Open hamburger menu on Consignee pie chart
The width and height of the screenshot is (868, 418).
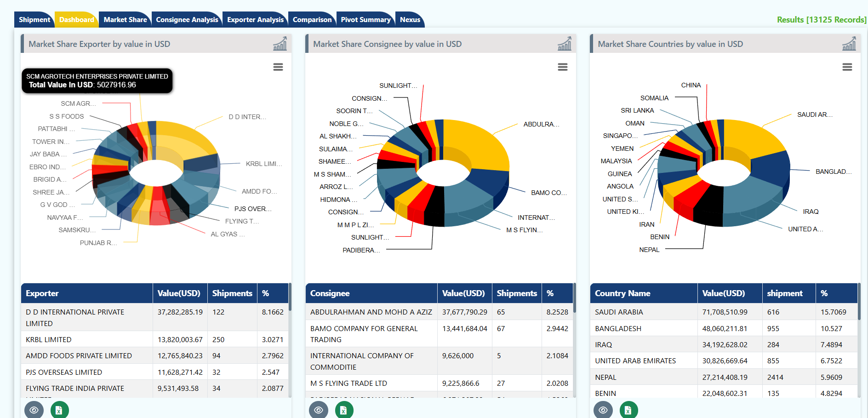pos(563,67)
